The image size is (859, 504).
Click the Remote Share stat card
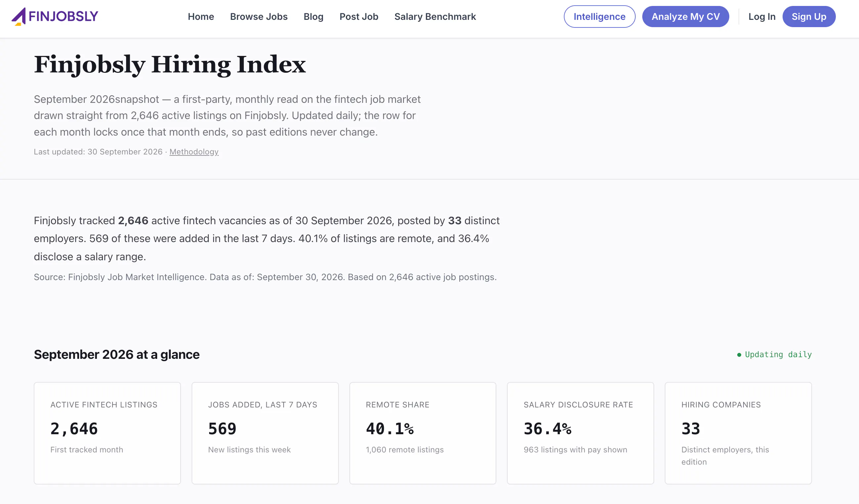tap(423, 433)
